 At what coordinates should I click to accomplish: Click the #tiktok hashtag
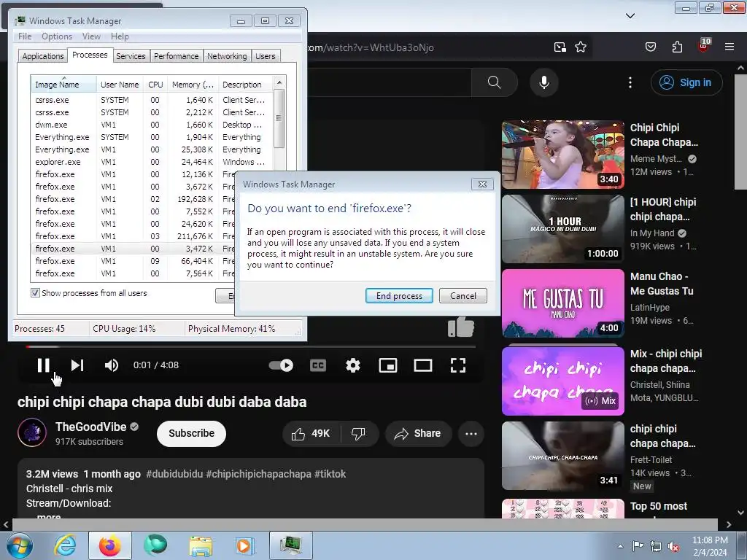click(330, 474)
